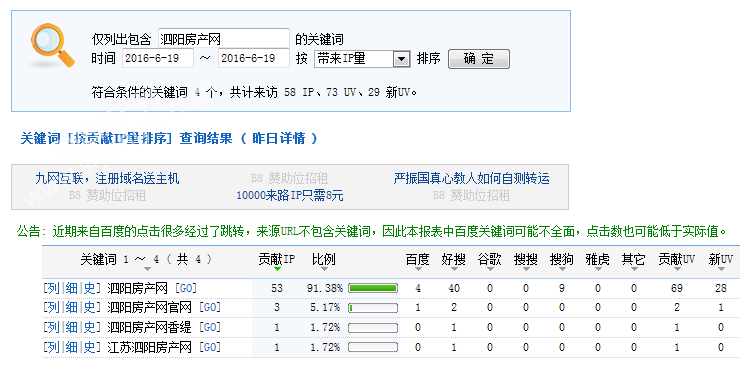Click the progress bar in 江苏泗阳房产网 row
This screenshot has height=365, width=755.
tap(373, 347)
